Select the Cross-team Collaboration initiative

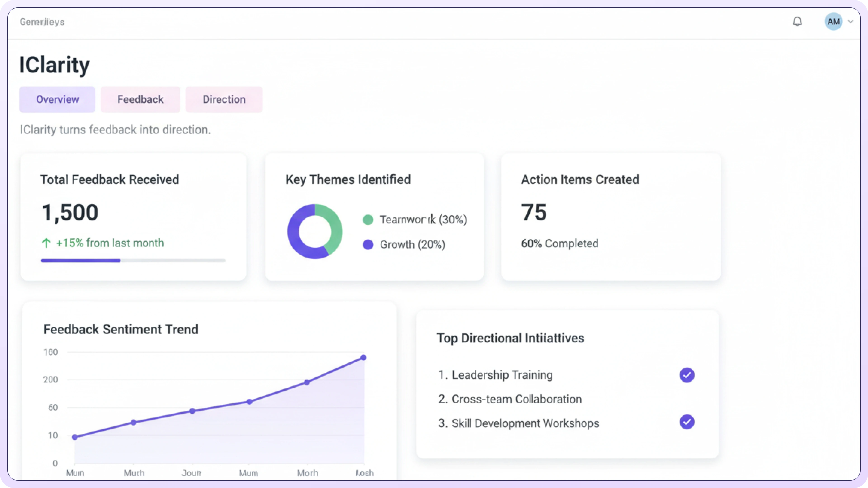(x=510, y=399)
